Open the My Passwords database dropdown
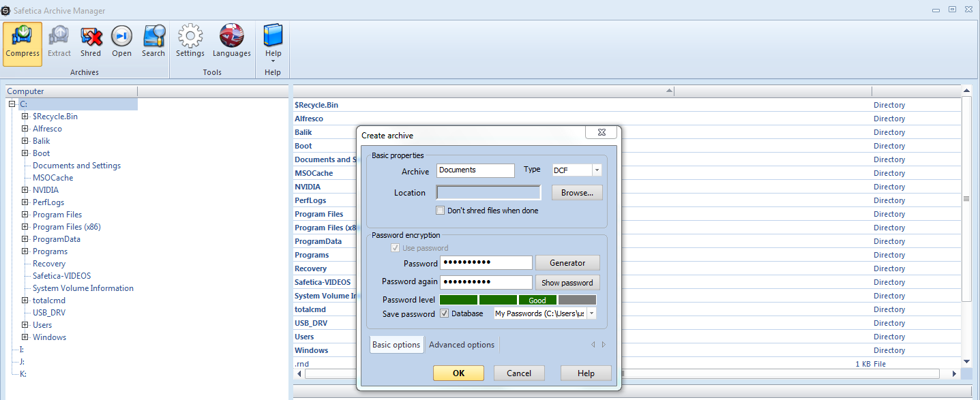This screenshot has height=400, width=980. coord(591,313)
